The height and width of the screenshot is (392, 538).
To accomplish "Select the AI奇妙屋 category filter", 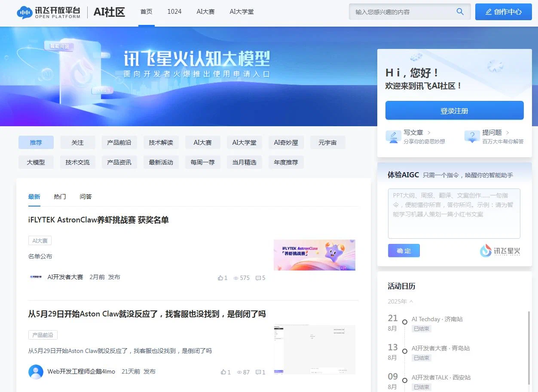I will click(x=286, y=143).
